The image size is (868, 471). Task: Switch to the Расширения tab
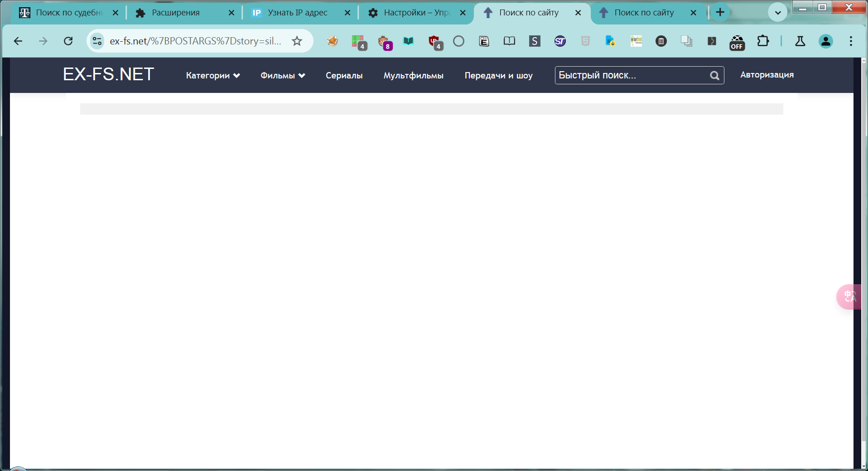(176, 13)
